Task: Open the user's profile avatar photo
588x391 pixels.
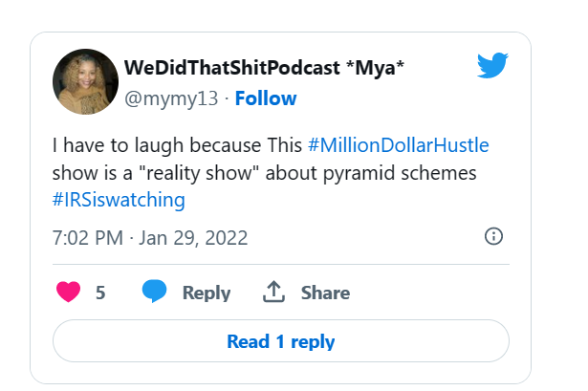Action: (x=85, y=81)
